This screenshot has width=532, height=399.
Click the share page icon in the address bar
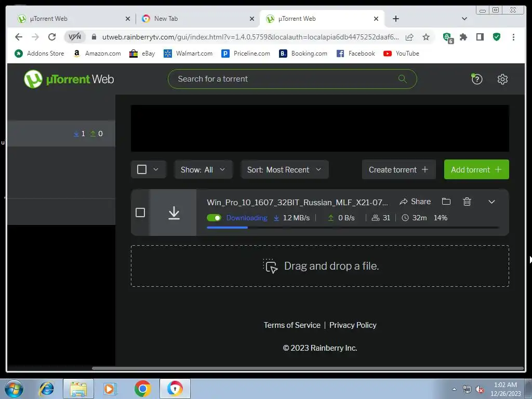[409, 37]
